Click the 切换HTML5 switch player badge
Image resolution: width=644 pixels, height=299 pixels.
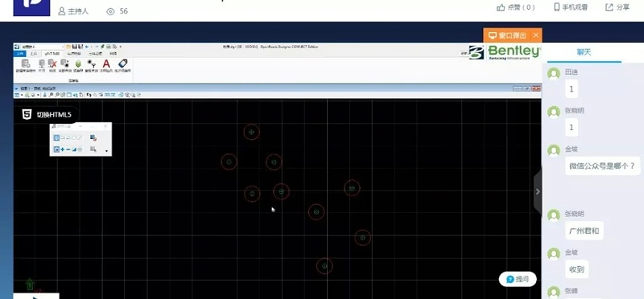[47, 115]
